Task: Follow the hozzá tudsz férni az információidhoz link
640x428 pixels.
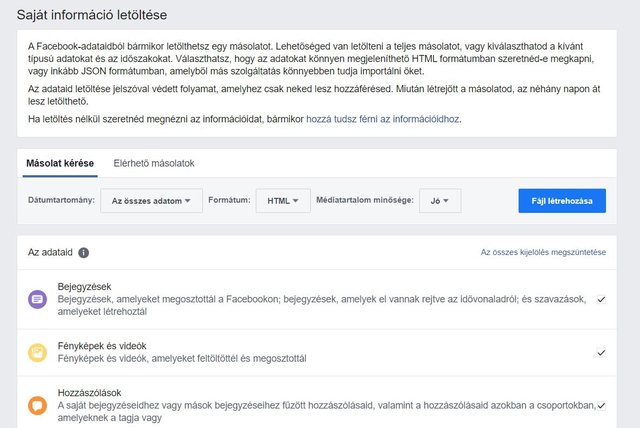Action: tap(382, 119)
